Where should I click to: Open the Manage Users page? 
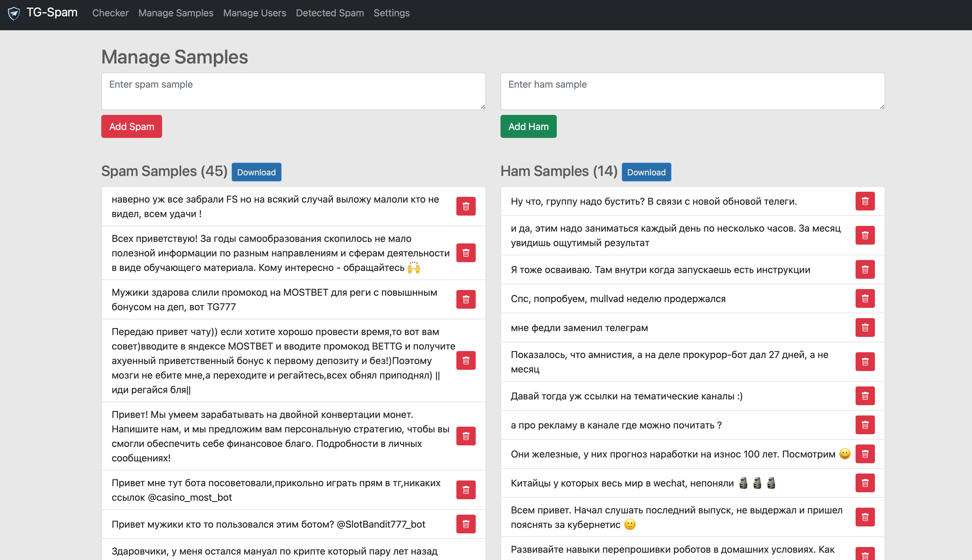pyautogui.click(x=254, y=13)
